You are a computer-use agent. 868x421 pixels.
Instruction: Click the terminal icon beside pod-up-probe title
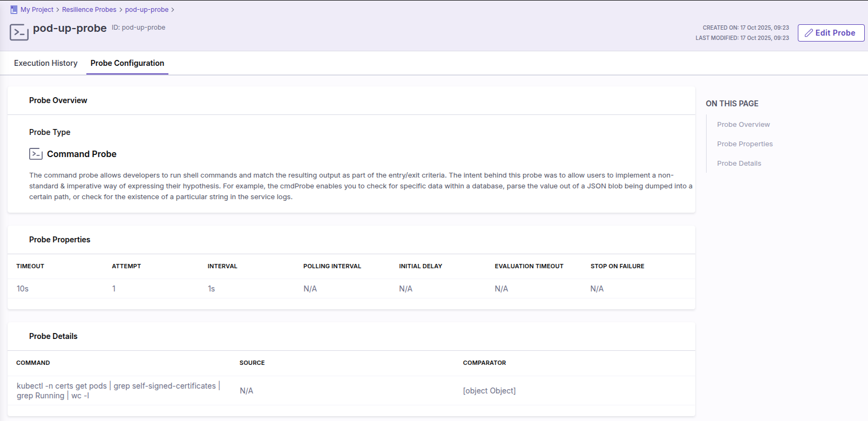click(19, 32)
